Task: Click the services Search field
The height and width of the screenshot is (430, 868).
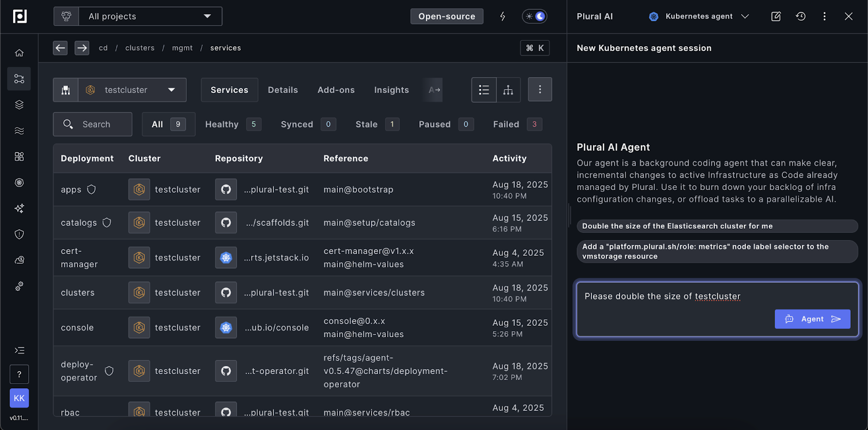Action: (x=93, y=124)
